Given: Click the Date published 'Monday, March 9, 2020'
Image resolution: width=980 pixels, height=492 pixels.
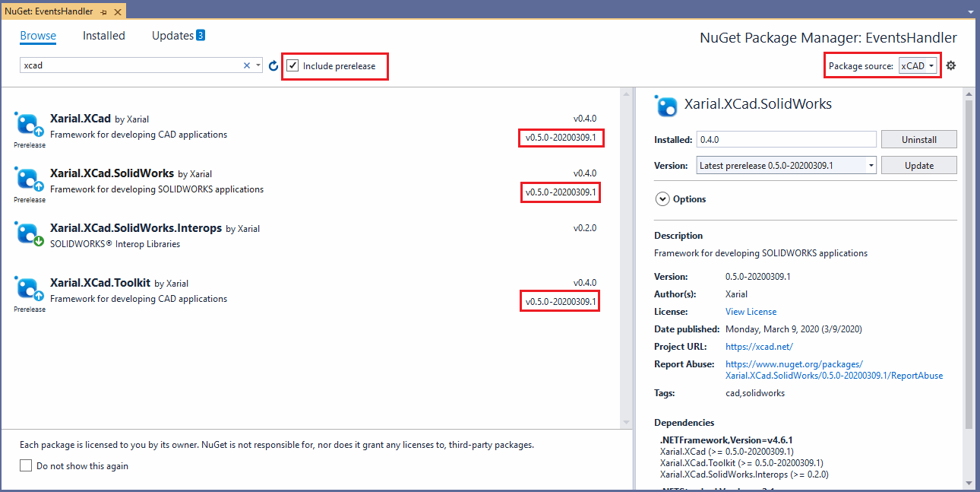Looking at the screenshot, I should click(793, 329).
